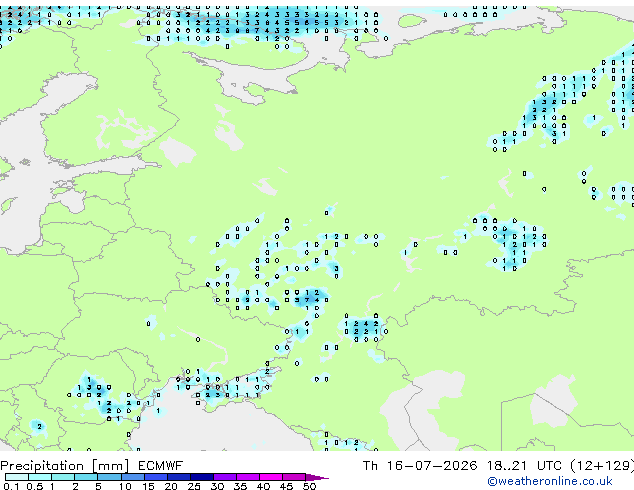Select the ECMWF model label
This screenshot has width=634, height=490.
point(160,466)
